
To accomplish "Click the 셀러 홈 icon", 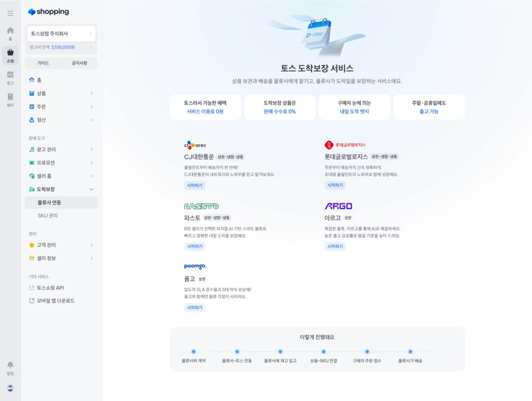I will tap(32, 176).
